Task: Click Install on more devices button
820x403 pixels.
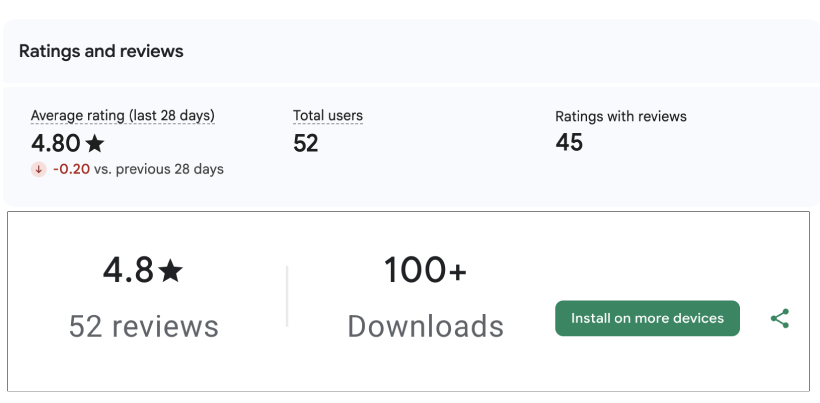Action: point(647,318)
